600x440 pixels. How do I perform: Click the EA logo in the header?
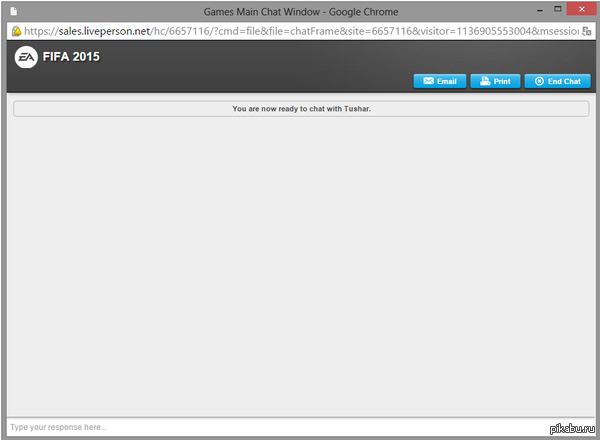coord(25,58)
